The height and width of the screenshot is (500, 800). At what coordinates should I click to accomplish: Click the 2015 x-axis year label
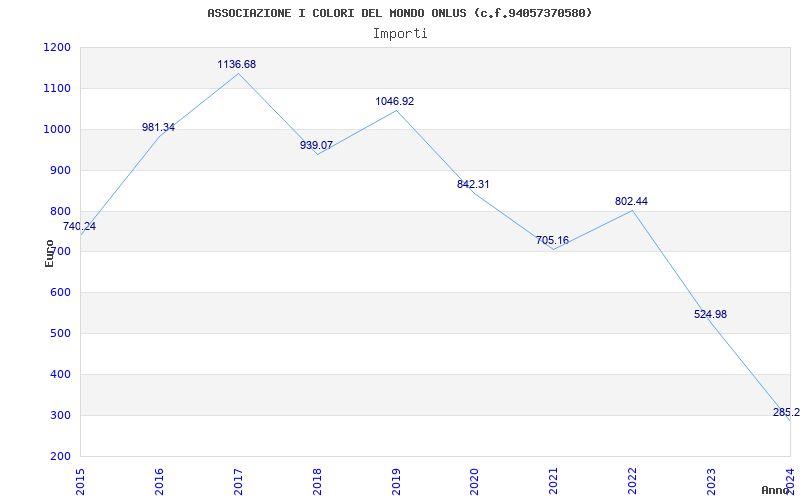pyautogui.click(x=80, y=481)
